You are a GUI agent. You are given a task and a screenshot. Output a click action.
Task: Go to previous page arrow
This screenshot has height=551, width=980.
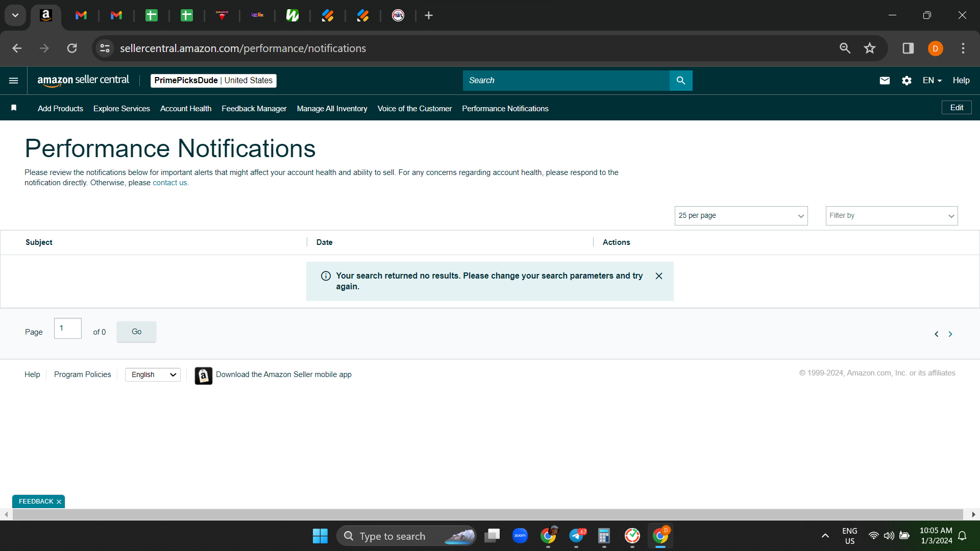tap(937, 334)
